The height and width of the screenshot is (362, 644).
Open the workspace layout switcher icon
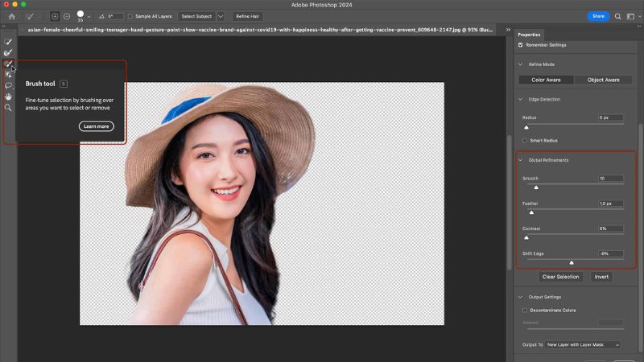630,16
